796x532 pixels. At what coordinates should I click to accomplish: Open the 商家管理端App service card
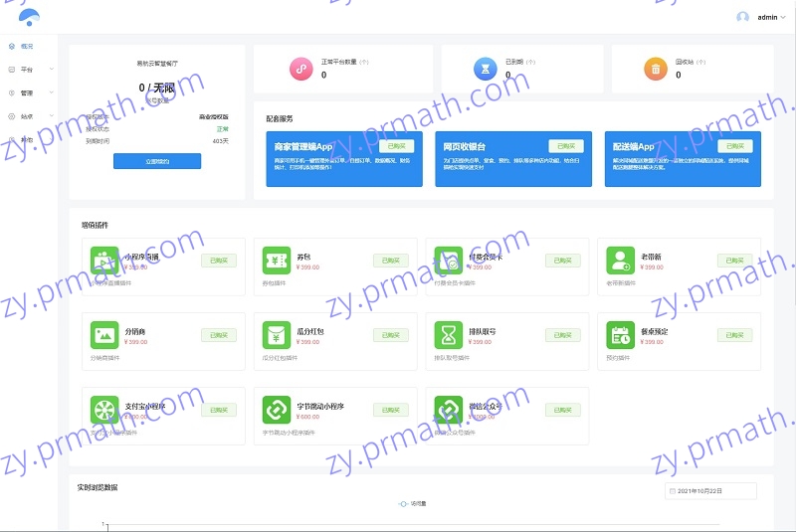[344, 159]
